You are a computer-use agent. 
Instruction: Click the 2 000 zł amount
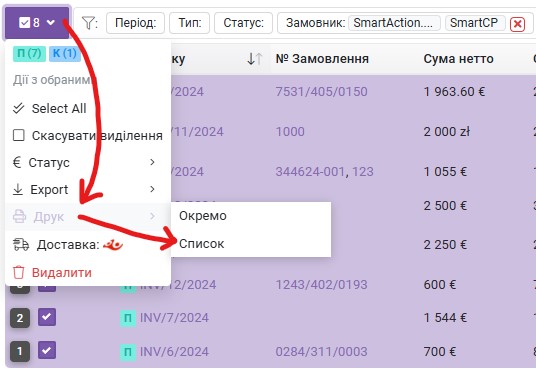[x=447, y=132]
